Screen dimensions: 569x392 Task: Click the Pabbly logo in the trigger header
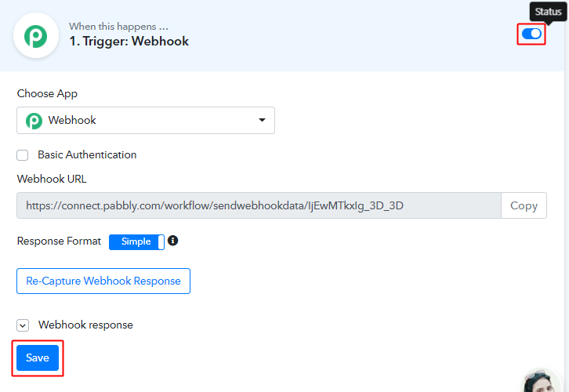36,35
